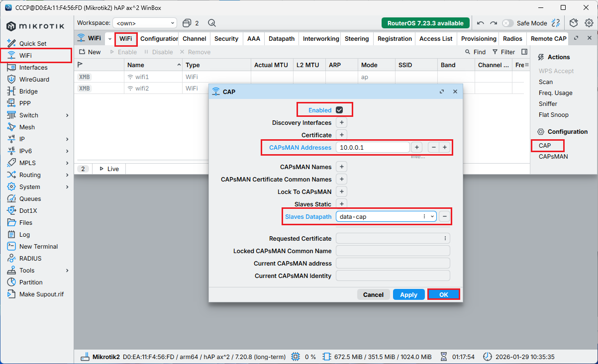
Task: Toggle the side panel layout icon
Action: click(x=524, y=52)
